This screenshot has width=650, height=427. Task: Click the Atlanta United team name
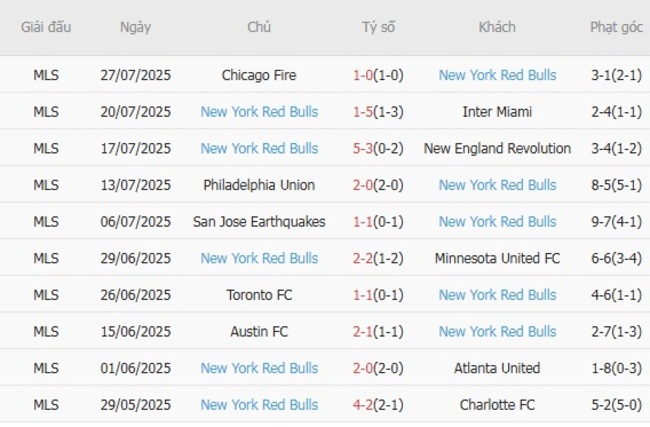pos(497,368)
